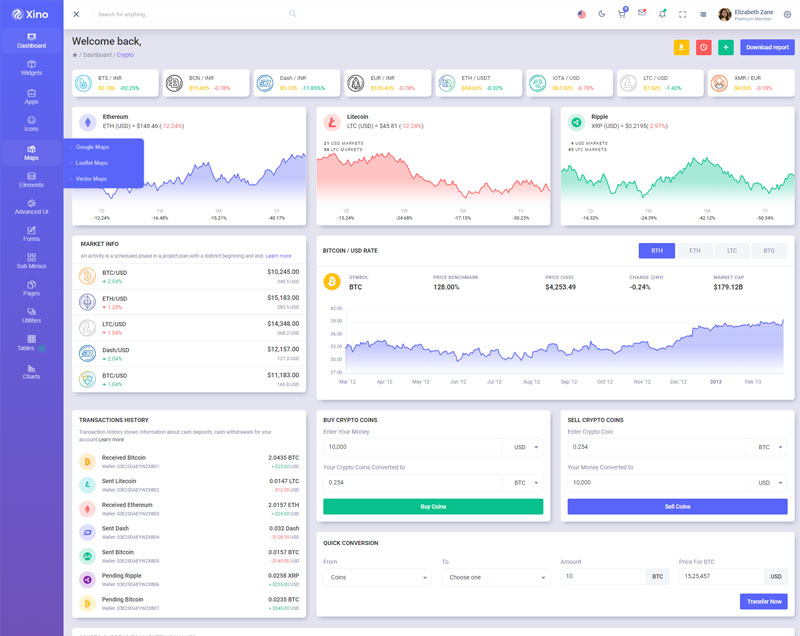Open the shopping cart icon in header
800x636 pixels.
click(622, 14)
